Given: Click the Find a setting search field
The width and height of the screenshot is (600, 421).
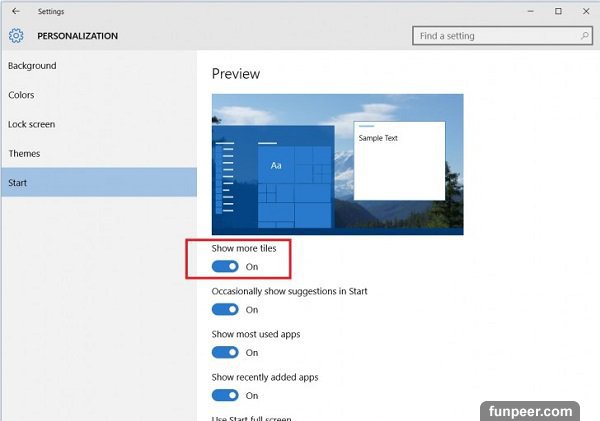Looking at the screenshot, I should coord(495,36).
